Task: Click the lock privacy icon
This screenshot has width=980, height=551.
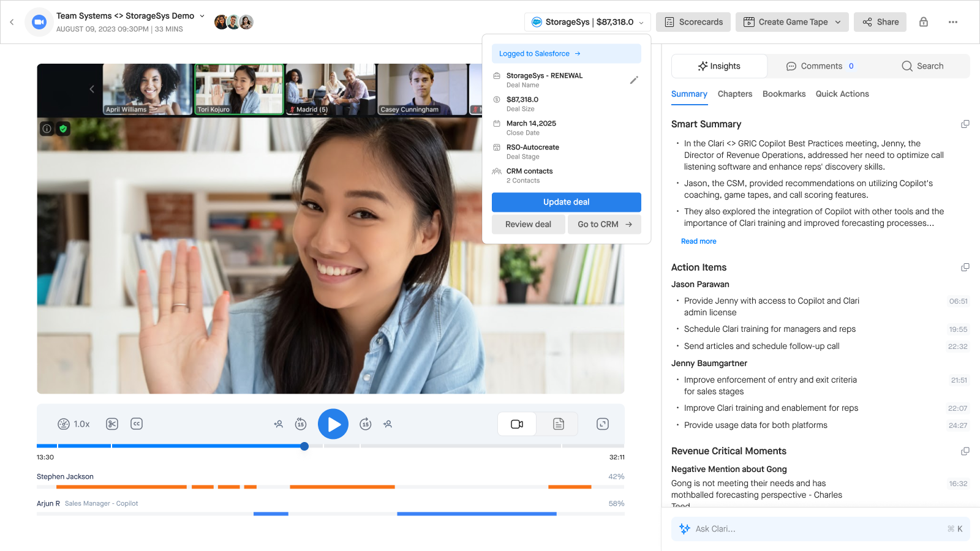Action: click(x=924, y=22)
